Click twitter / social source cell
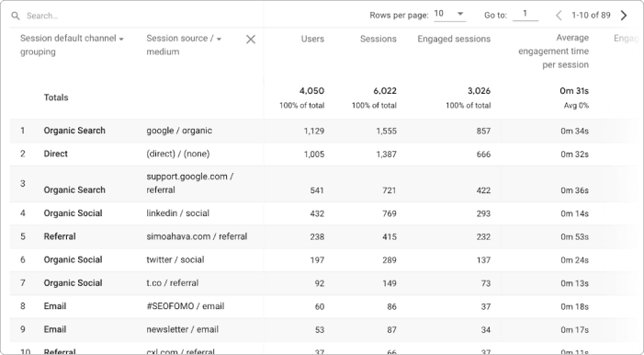This screenshot has height=355, width=644. pos(175,259)
